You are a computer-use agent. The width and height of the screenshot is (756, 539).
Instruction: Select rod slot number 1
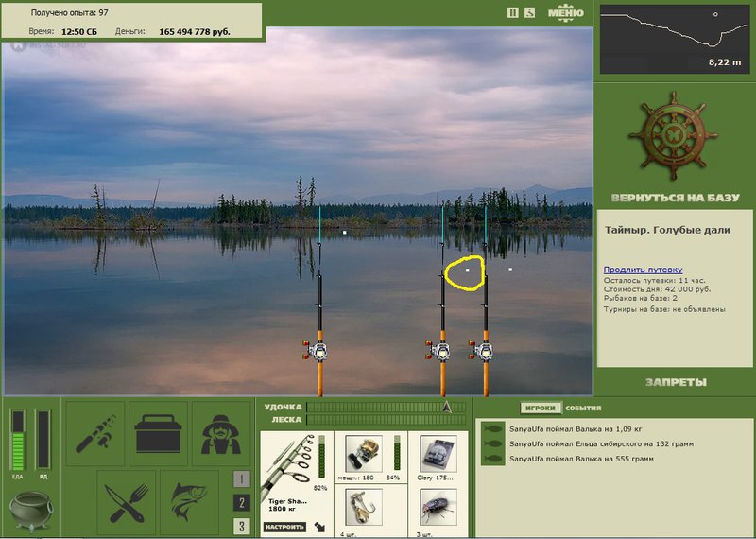[x=242, y=479]
